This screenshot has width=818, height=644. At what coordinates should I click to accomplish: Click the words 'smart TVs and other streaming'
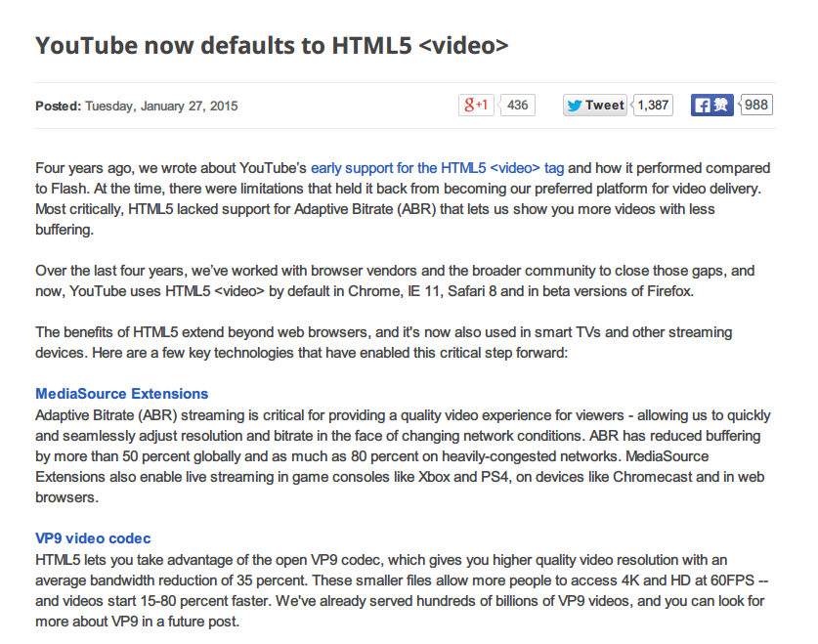pos(633,332)
